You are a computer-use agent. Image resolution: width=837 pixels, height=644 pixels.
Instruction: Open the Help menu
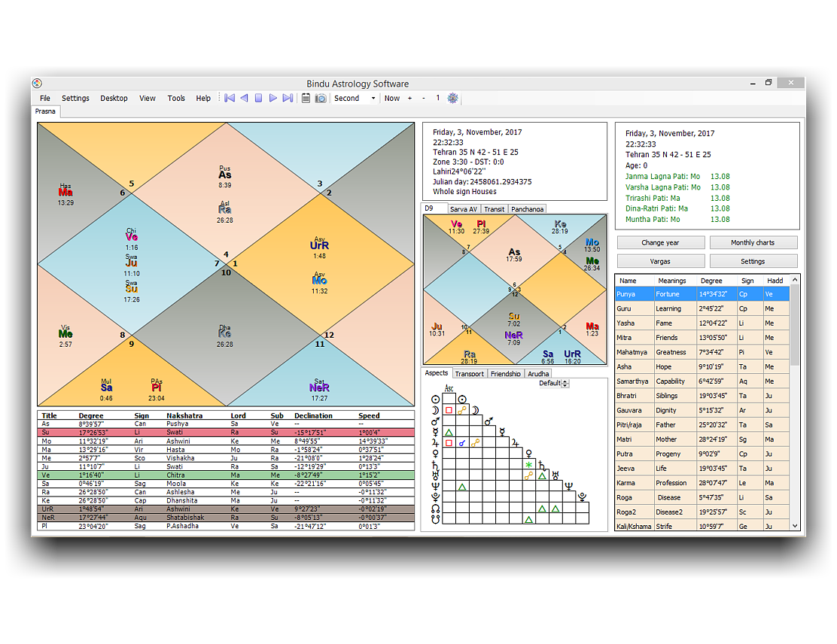point(202,98)
